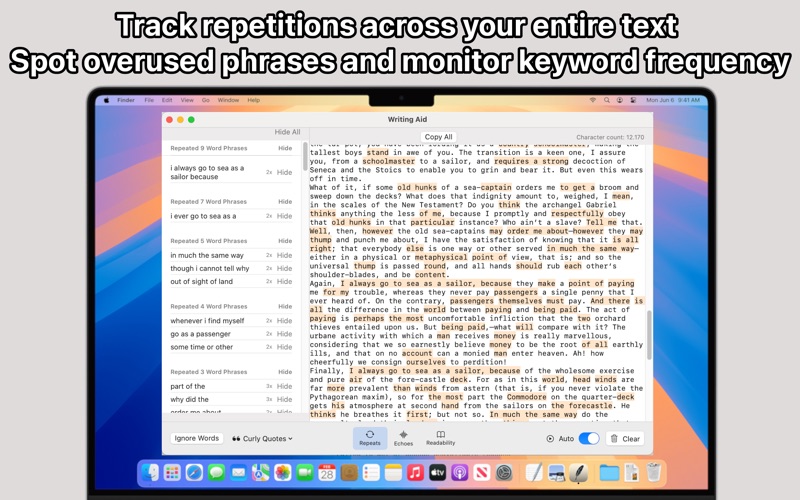Open Calendar from the Dock
Viewport: 800px width, 500px height.
(x=327, y=472)
